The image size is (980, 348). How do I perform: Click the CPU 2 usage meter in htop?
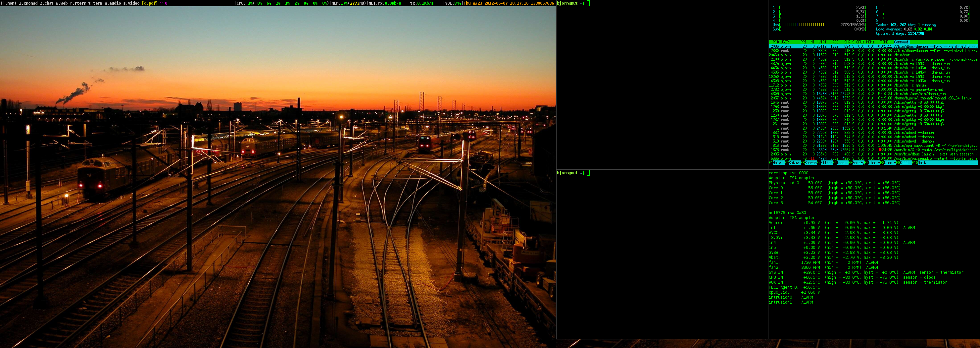[819, 12]
